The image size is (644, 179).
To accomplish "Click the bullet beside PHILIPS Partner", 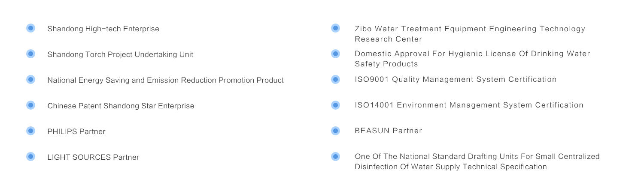I will [30, 131].
